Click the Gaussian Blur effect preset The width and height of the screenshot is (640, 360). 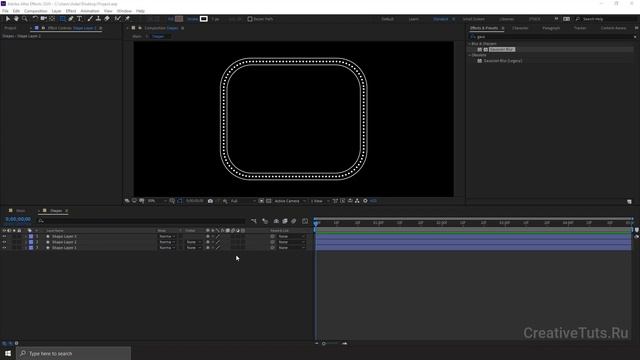pos(501,49)
